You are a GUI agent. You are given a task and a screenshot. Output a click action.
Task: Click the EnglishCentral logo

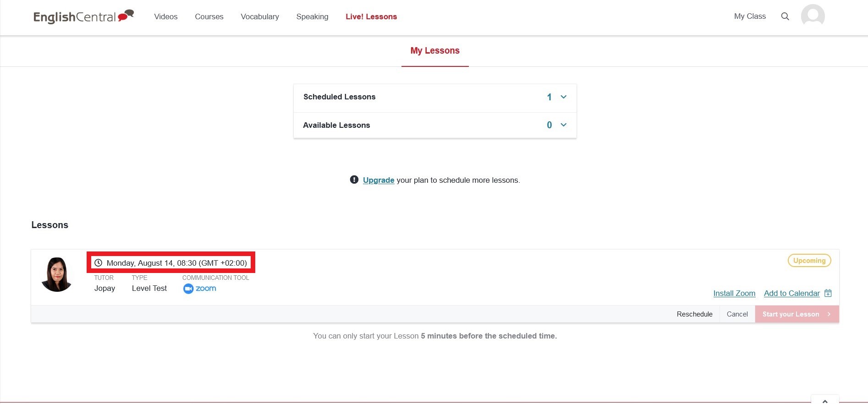pyautogui.click(x=83, y=16)
